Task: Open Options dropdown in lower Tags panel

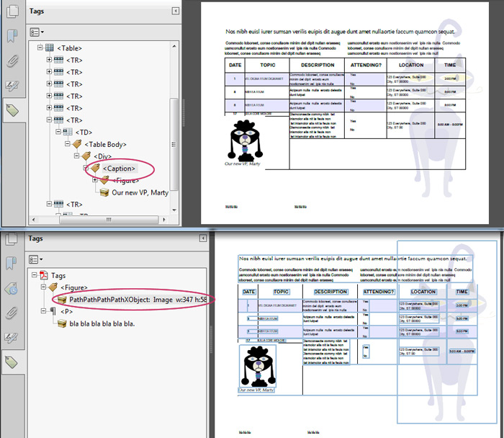Action: [x=37, y=259]
